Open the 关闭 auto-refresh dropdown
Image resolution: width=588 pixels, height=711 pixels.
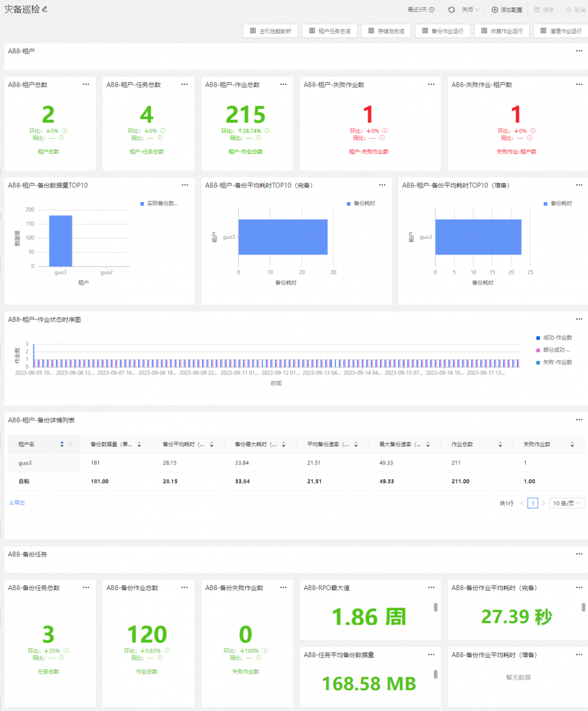(x=471, y=9)
